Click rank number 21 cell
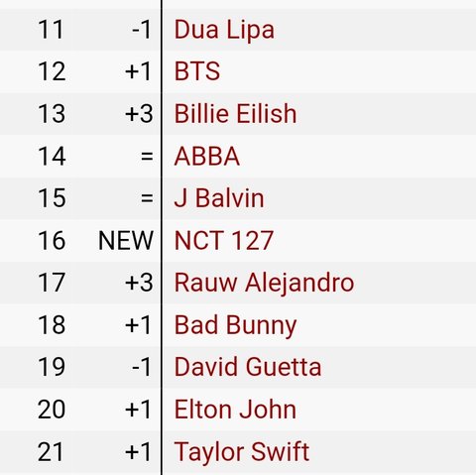This screenshot has width=476, height=475. pyautogui.click(x=51, y=452)
